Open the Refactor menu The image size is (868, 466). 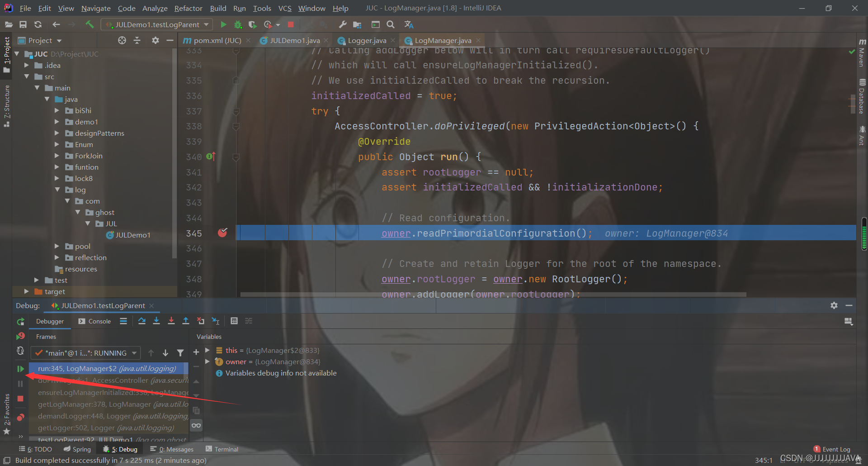[x=189, y=8]
